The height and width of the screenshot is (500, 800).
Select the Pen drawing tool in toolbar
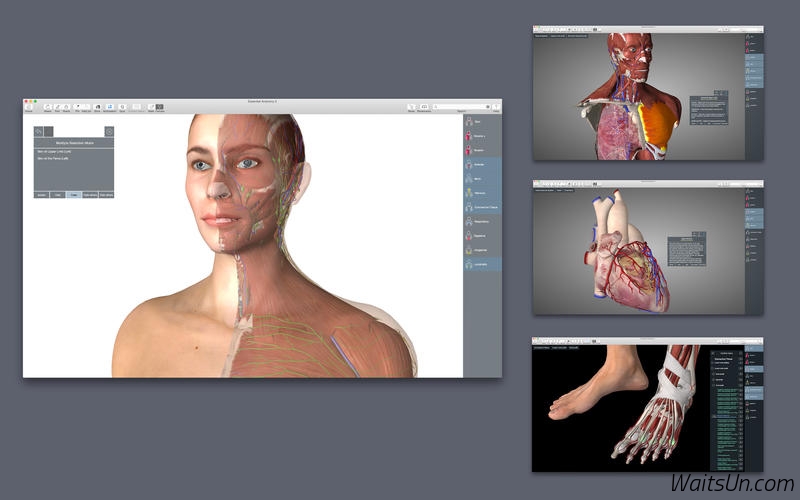pyautogui.click(x=58, y=107)
